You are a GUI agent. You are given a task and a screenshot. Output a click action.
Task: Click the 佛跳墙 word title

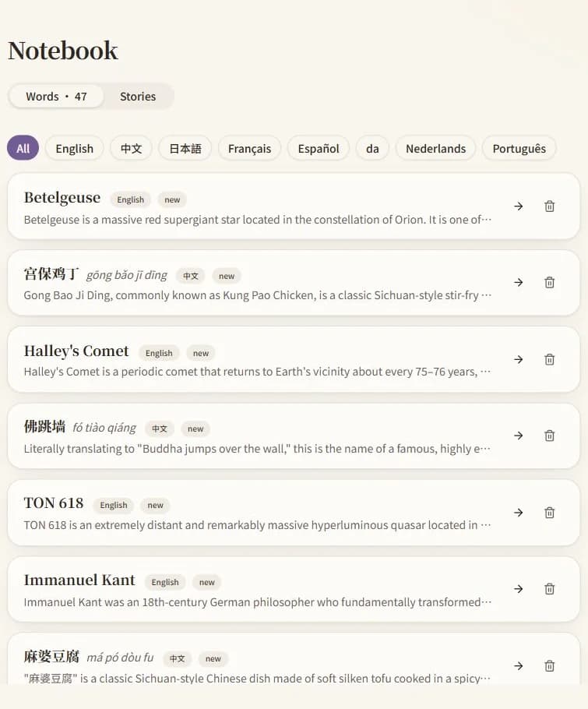(44, 426)
